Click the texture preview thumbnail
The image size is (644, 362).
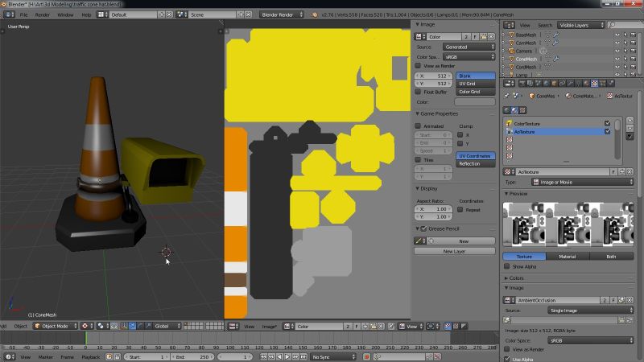point(568,224)
